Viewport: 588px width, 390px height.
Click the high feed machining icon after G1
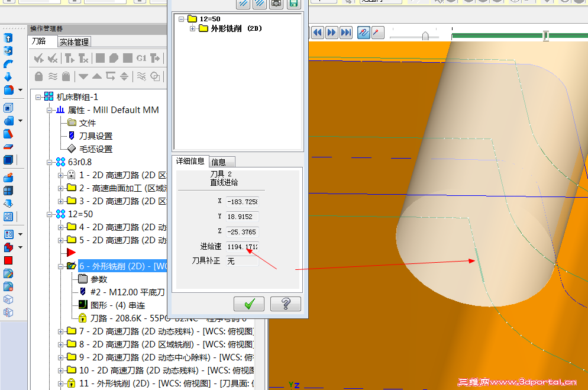(x=155, y=58)
